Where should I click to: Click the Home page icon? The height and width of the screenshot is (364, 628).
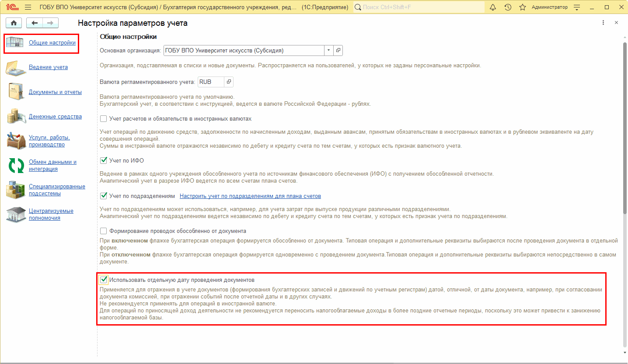(x=13, y=23)
